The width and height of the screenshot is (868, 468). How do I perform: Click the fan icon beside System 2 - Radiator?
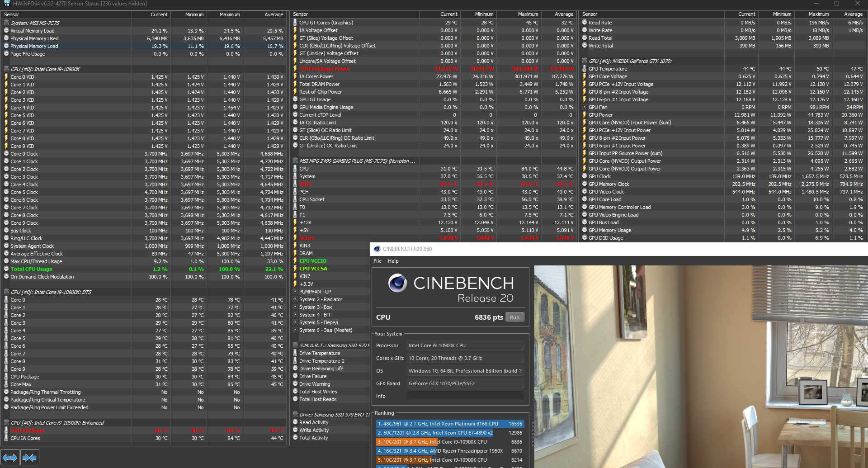coord(295,299)
